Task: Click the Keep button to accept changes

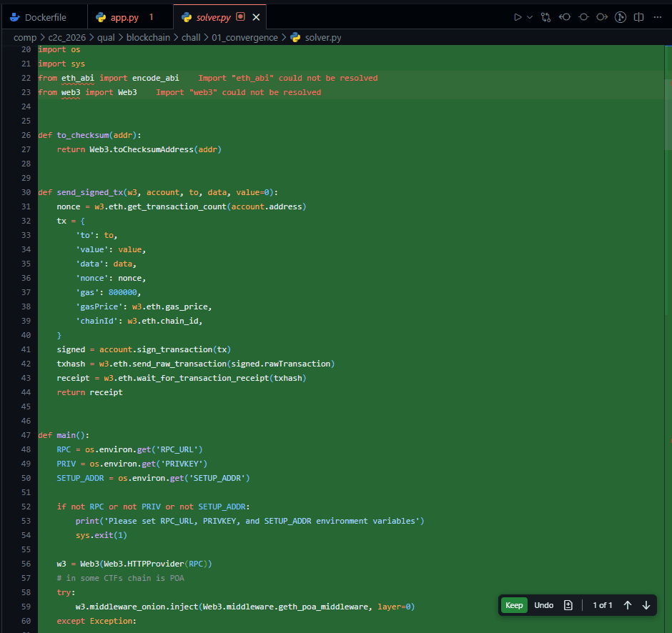Action: tap(514, 605)
